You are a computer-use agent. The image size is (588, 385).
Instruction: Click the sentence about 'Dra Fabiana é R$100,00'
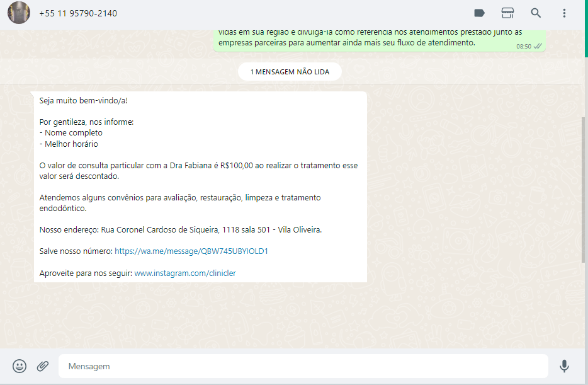(x=198, y=171)
